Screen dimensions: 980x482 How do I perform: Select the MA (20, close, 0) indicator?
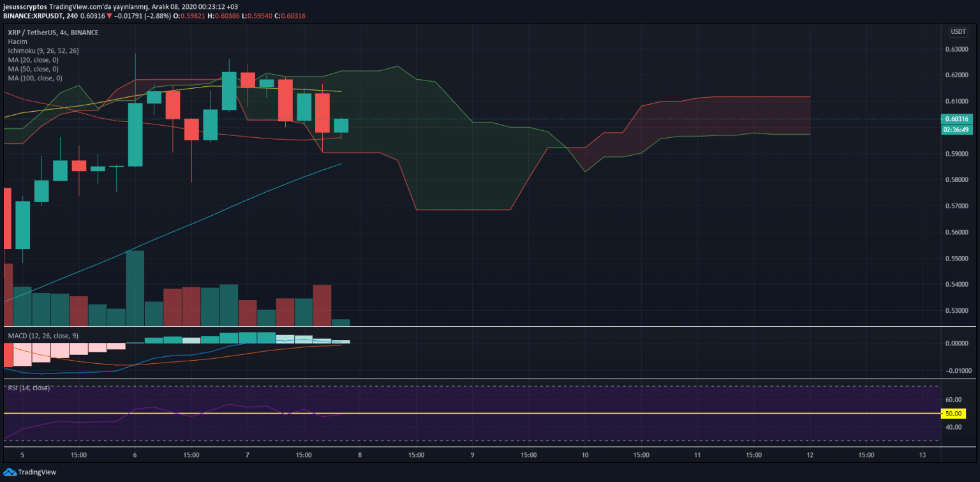pyautogui.click(x=33, y=59)
